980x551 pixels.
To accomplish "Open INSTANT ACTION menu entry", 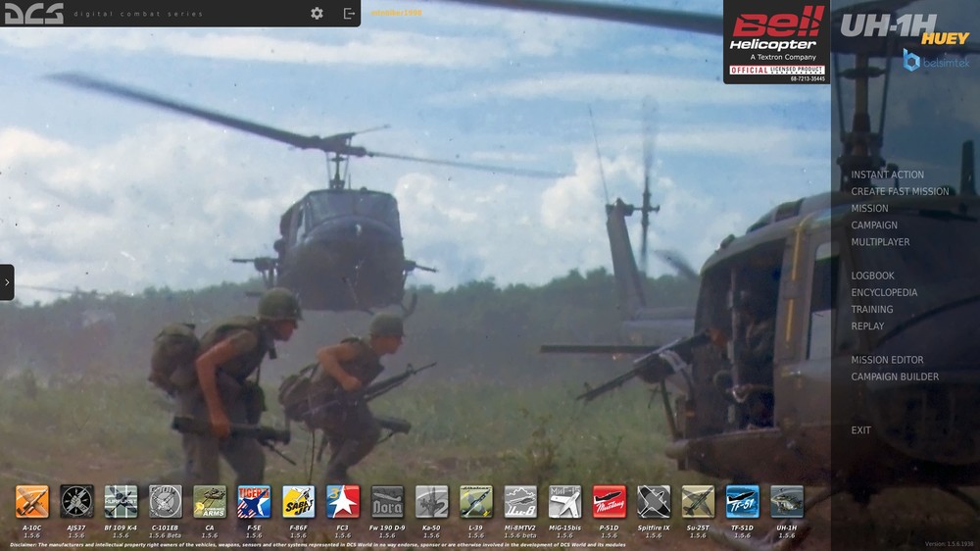I will (887, 175).
